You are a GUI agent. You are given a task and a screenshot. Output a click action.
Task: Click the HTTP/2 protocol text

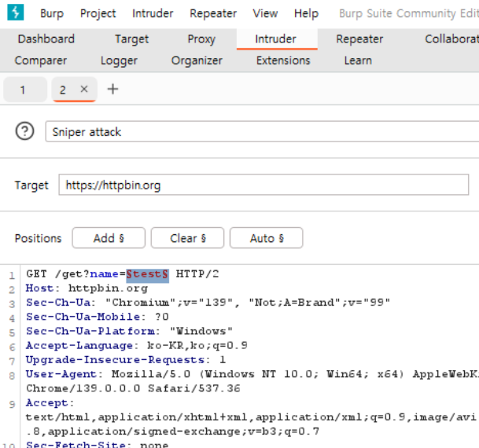tap(197, 274)
